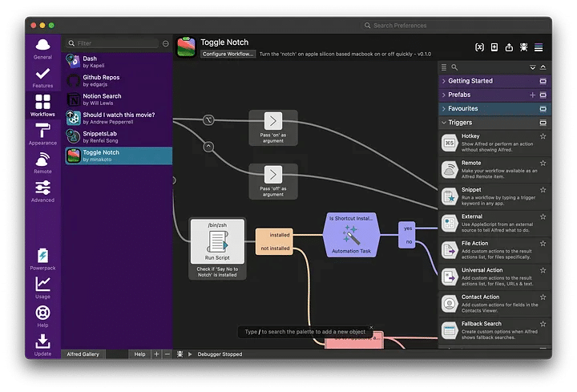The image size is (577, 392).
Task: Select the Github Repos workflow
Action: point(119,81)
